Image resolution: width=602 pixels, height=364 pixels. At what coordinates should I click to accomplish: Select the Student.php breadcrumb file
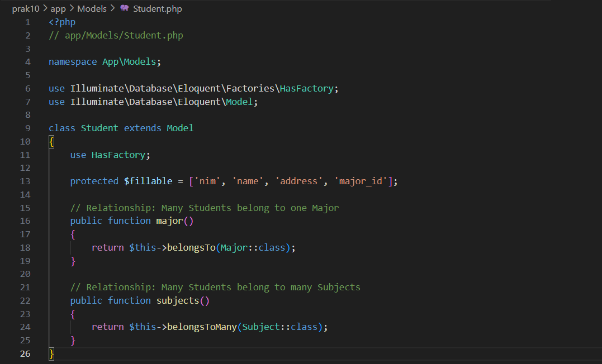point(157,8)
